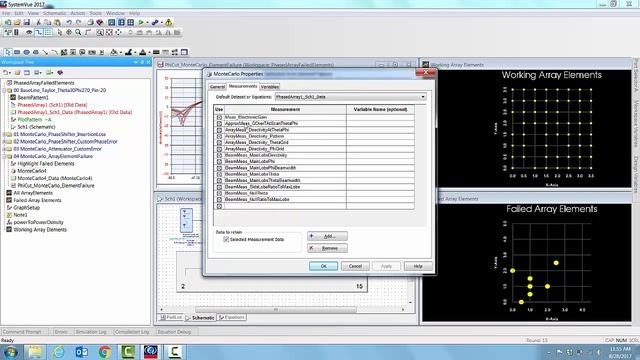Switch to the General tab

(x=217, y=87)
